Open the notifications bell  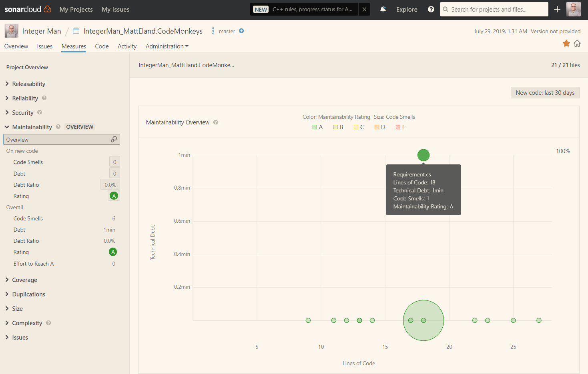(x=383, y=9)
